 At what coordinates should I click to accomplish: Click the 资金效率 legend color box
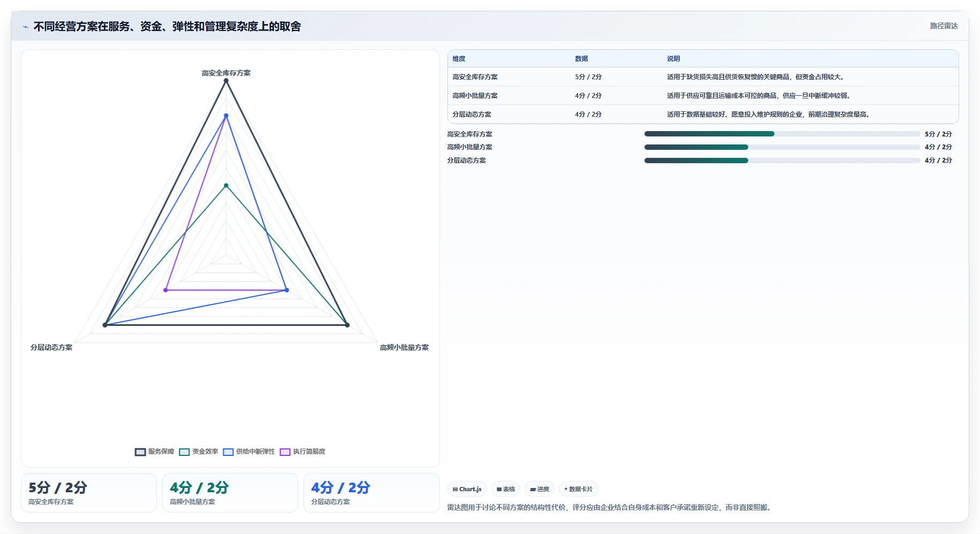[x=184, y=452]
